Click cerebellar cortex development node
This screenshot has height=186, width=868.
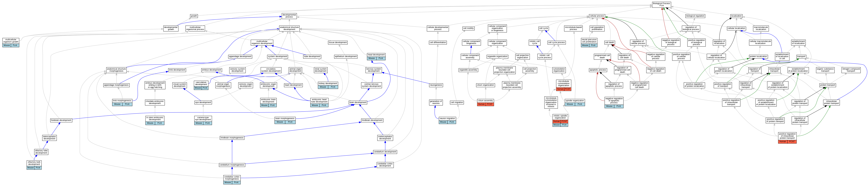385,165
